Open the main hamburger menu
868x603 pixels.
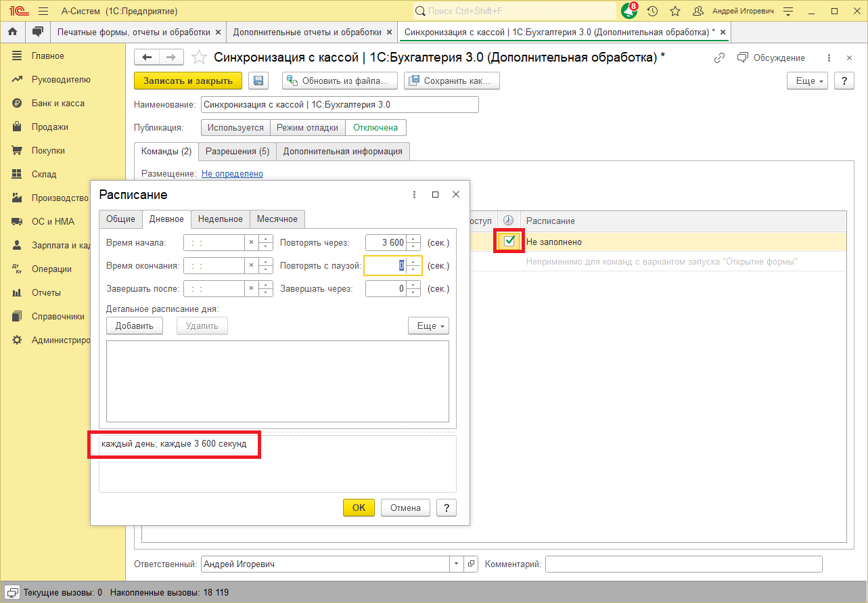point(43,12)
